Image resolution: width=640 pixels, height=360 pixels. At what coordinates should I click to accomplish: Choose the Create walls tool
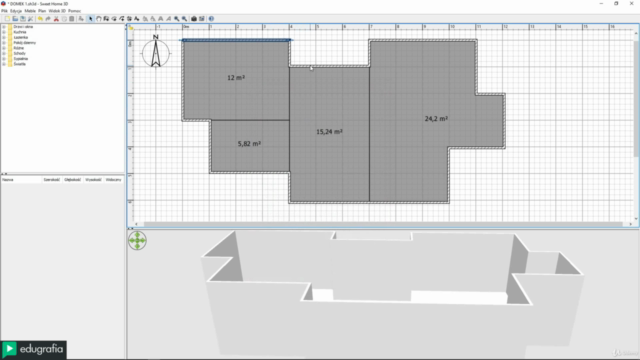tap(106, 19)
